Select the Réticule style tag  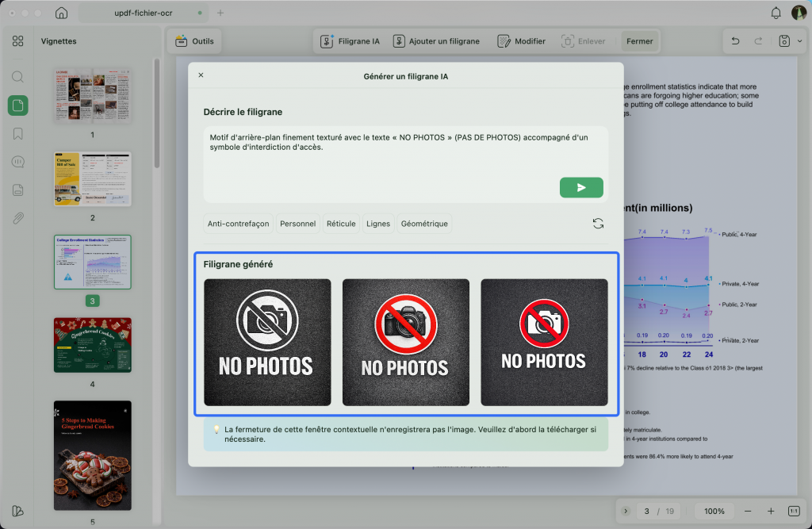coord(341,224)
